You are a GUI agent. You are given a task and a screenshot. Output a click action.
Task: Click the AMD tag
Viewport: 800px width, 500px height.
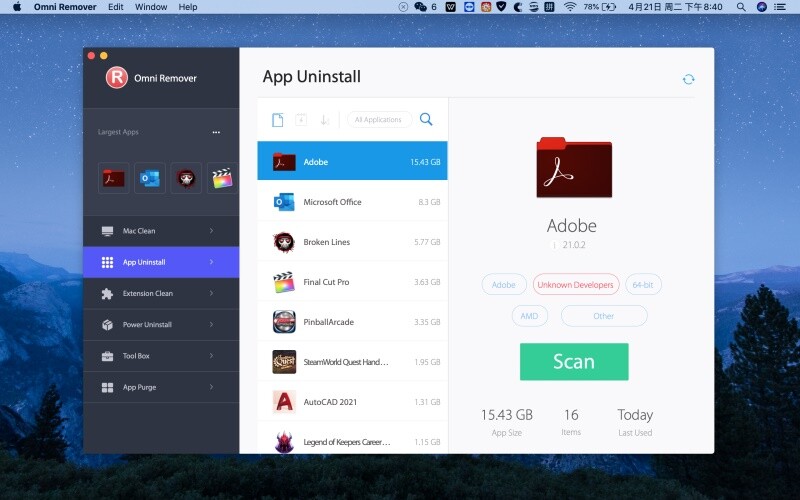pyautogui.click(x=529, y=316)
